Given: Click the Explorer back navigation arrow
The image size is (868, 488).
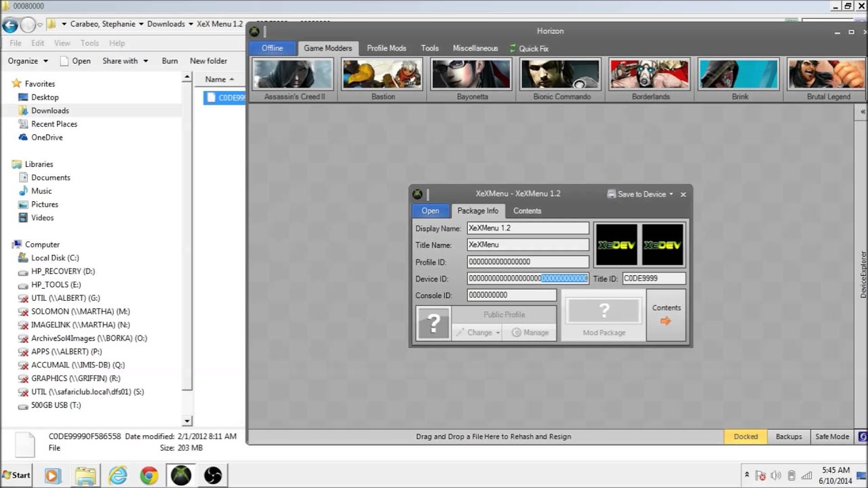Looking at the screenshot, I should click(x=9, y=25).
